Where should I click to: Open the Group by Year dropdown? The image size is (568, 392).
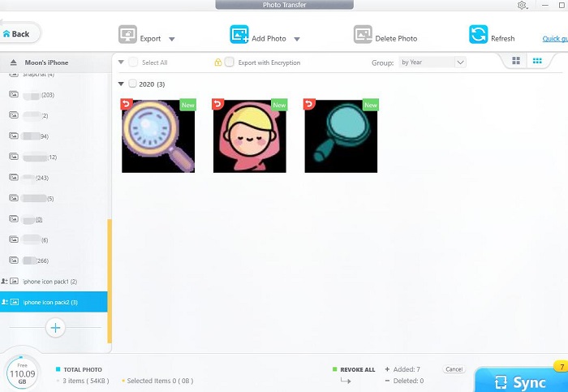[432, 62]
